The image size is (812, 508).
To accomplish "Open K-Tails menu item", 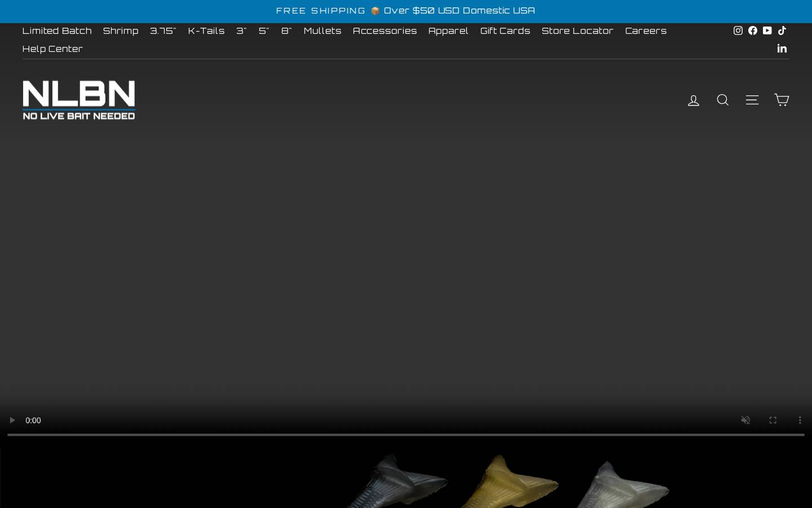I will tap(206, 30).
